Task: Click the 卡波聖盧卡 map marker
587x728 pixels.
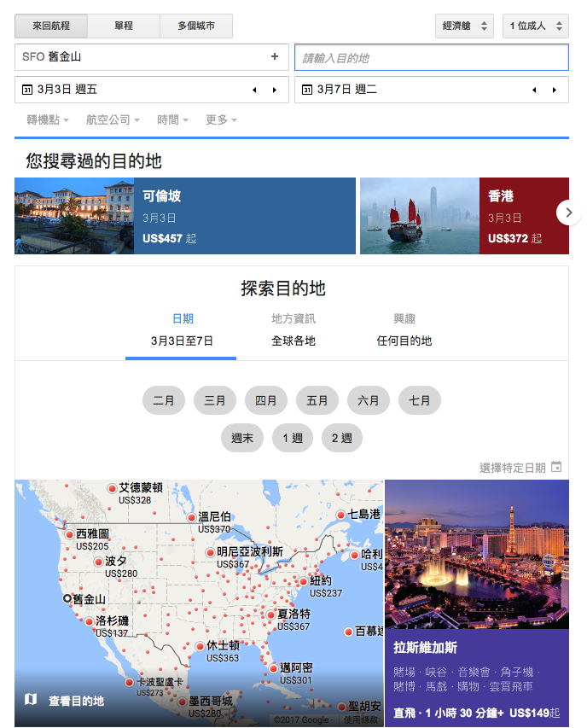Action: (130, 682)
